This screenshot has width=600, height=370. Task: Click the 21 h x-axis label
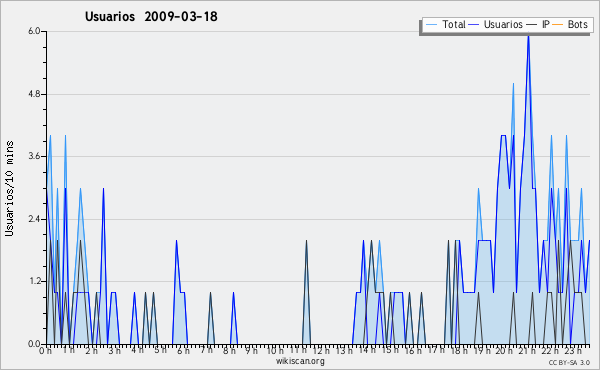[527, 350]
